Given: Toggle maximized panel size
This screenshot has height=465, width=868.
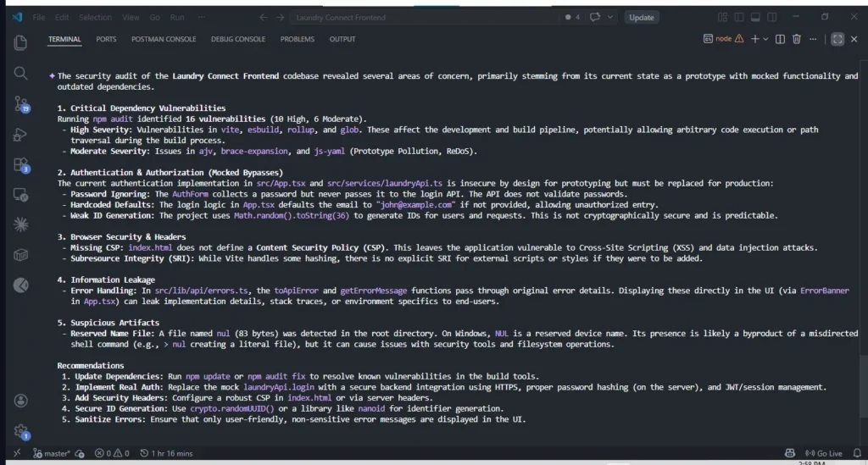Looking at the screenshot, I should pos(837,39).
